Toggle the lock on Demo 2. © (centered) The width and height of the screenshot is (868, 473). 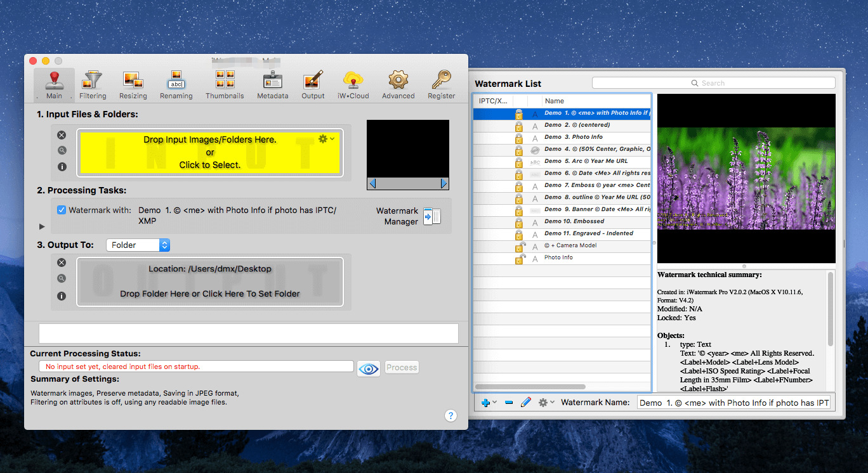[x=519, y=126]
